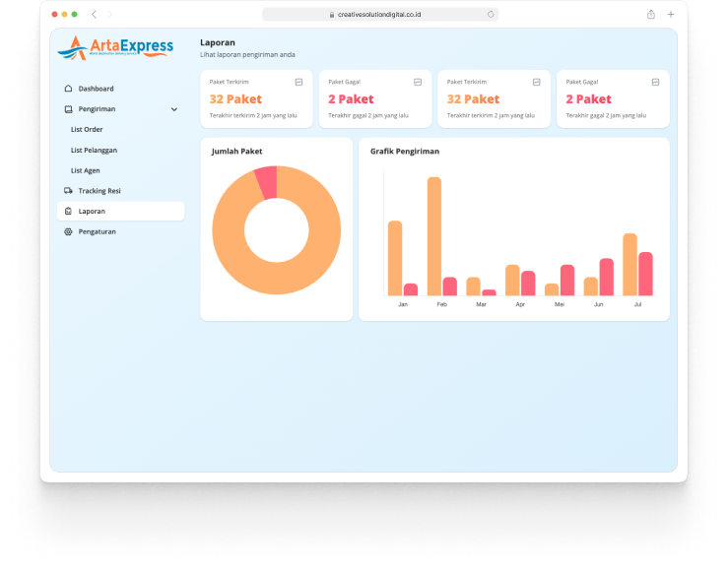Click the ArtaExpress logo
Viewport: 728px width, 572px height.
(x=115, y=46)
